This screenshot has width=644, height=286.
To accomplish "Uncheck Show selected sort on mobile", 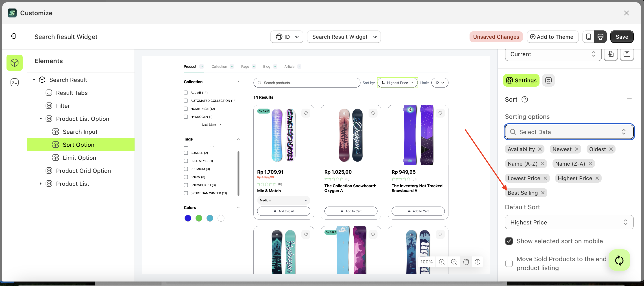I will 509,241.
